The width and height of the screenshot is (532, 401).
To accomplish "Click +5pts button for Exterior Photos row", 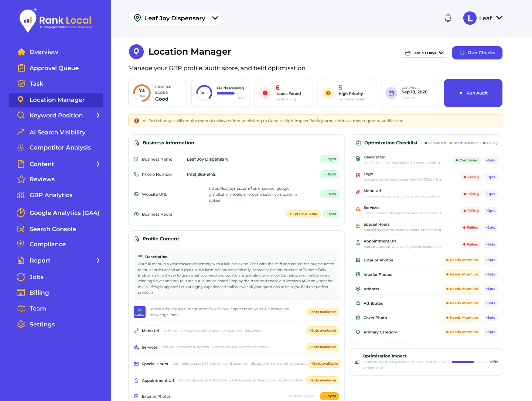I will click(329, 396).
